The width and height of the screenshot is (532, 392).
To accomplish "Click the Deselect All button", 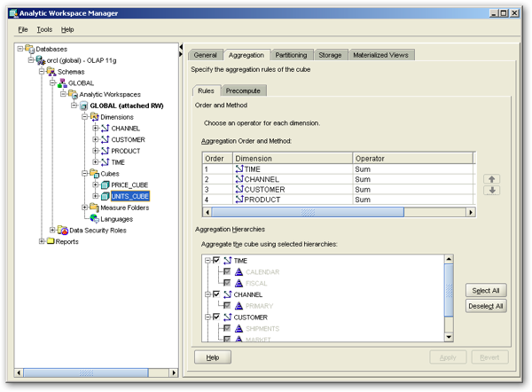I will click(486, 306).
